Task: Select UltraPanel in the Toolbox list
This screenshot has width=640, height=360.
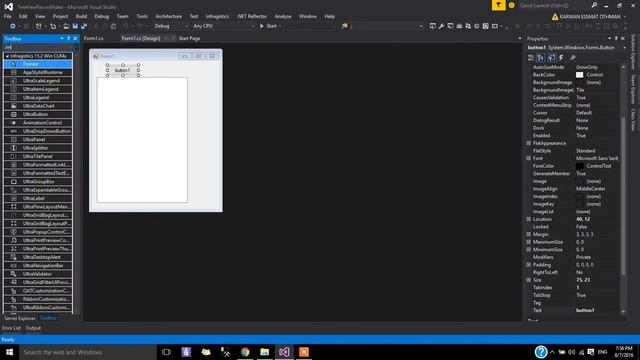Action: [x=38, y=140]
